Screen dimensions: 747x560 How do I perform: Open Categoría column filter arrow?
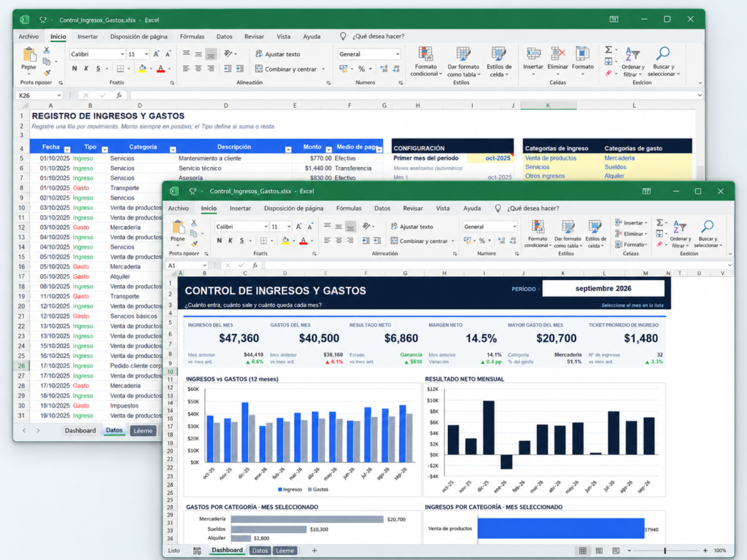point(172,149)
